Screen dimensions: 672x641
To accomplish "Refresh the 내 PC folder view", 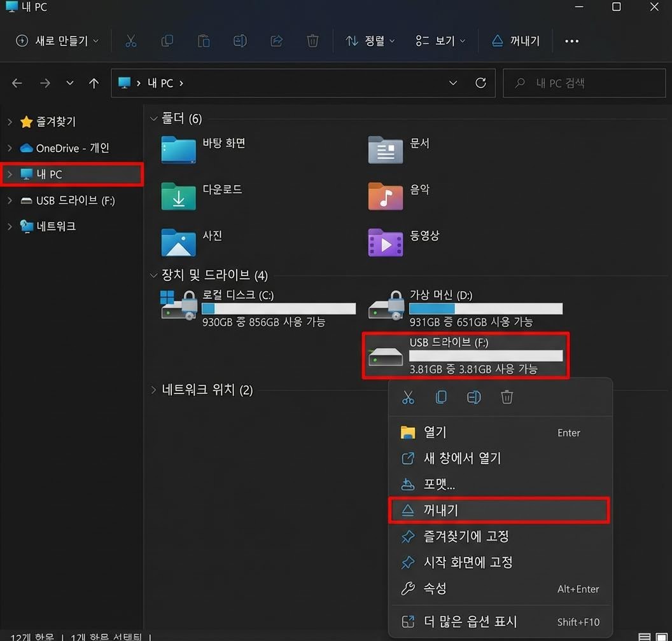I will (x=480, y=83).
